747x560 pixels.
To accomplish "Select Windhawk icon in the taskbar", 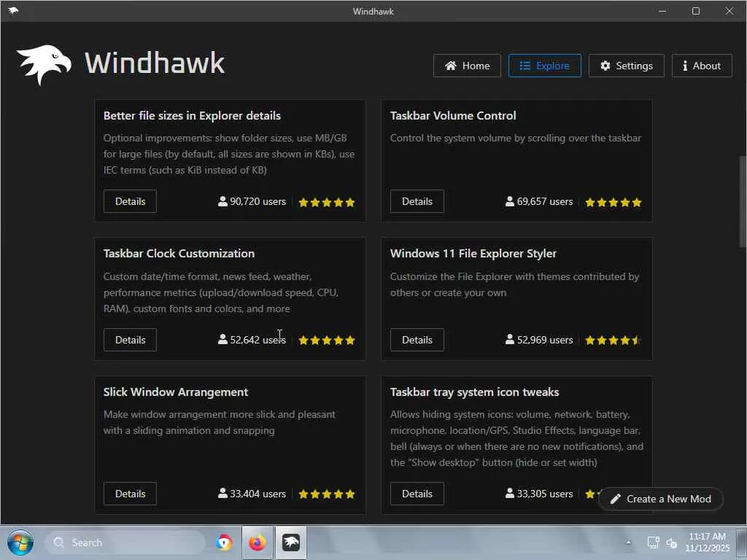I will coord(291,542).
